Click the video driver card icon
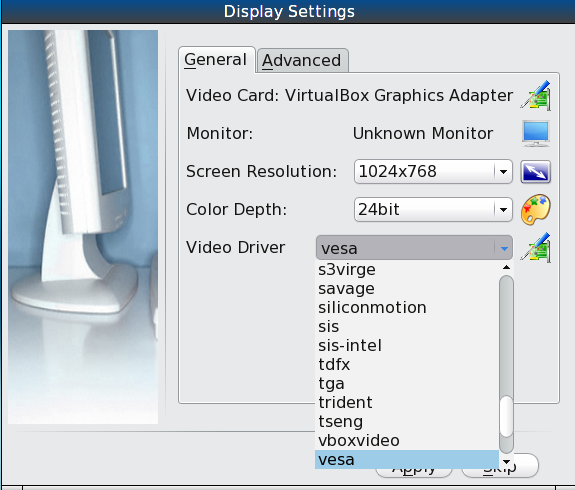The height and width of the screenshot is (490, 575). point(536,248)
